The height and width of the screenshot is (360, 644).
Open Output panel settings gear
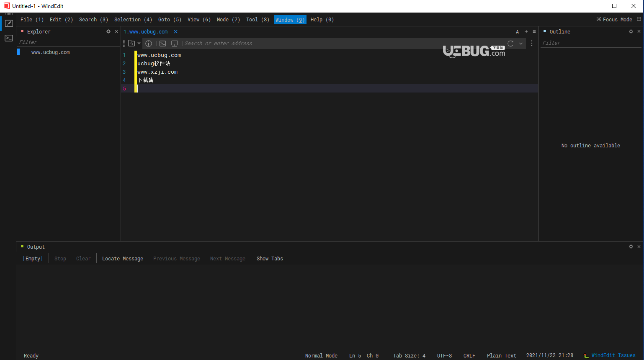[x=631, y=247]
